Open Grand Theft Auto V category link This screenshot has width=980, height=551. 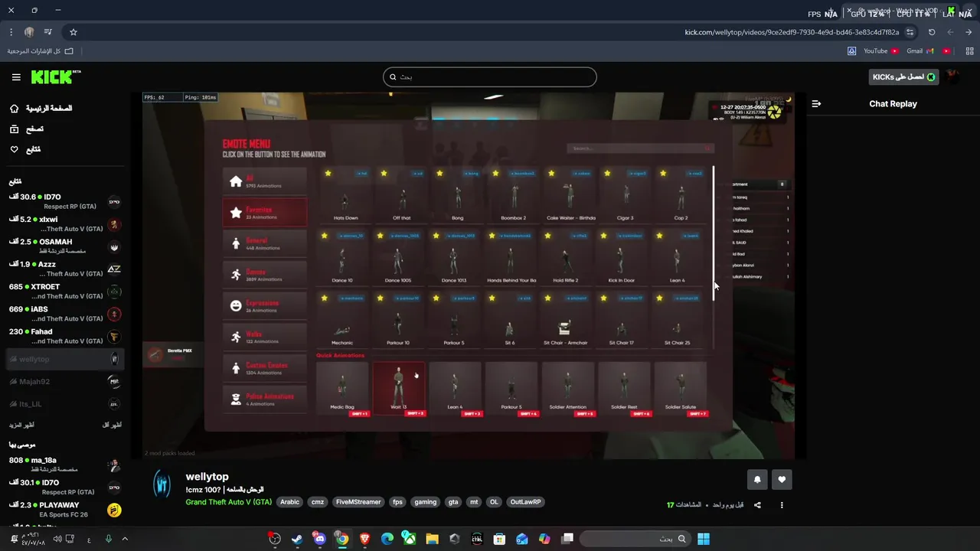(228, 502)
